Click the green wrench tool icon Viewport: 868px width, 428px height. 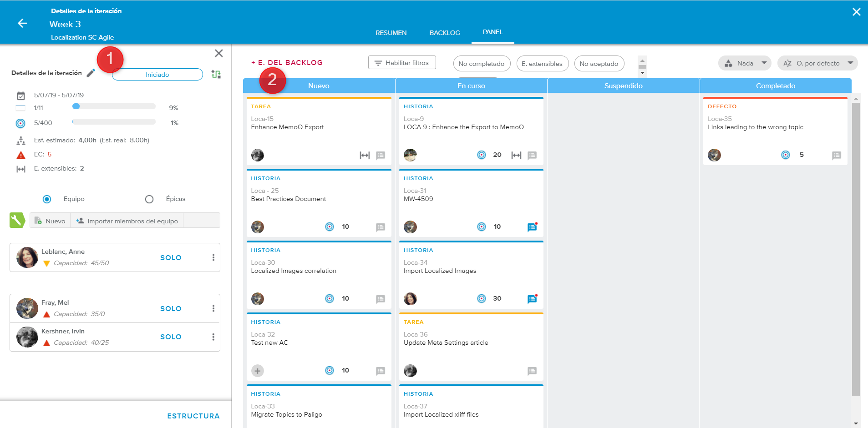click(17, 221)
